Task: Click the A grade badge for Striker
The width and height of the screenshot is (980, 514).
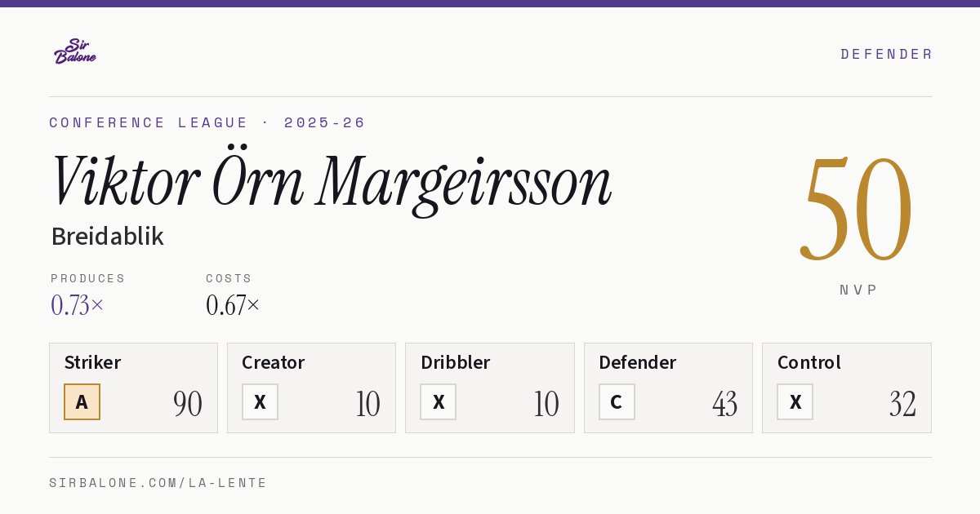Action: point(82,402)
